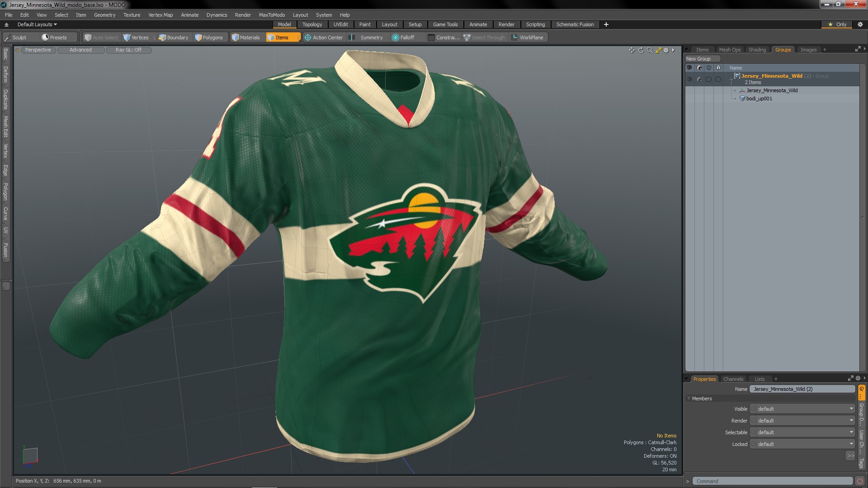Open the WorkPlane menu
Image resolution: width=868 pixels, height=488 pixels.
(x=528, y=38)
